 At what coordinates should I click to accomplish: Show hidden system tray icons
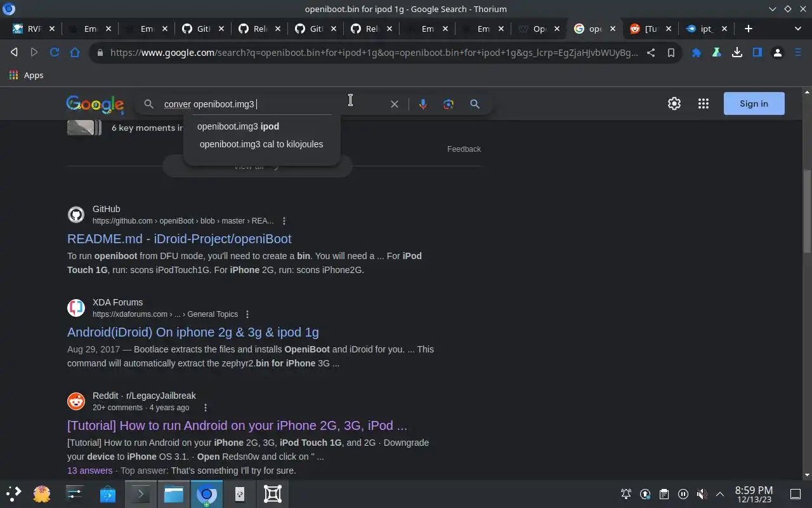[x=720, y=494]
